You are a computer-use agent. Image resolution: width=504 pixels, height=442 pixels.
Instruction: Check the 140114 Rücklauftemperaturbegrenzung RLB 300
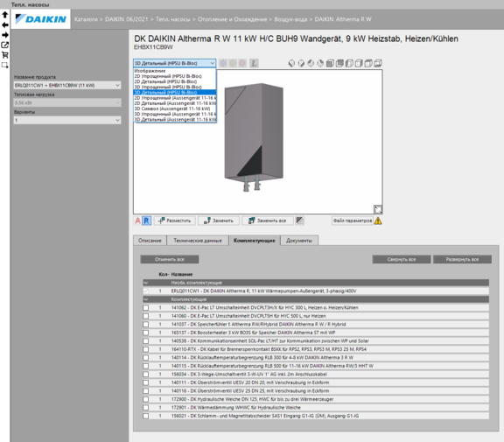tap(146, 358)
